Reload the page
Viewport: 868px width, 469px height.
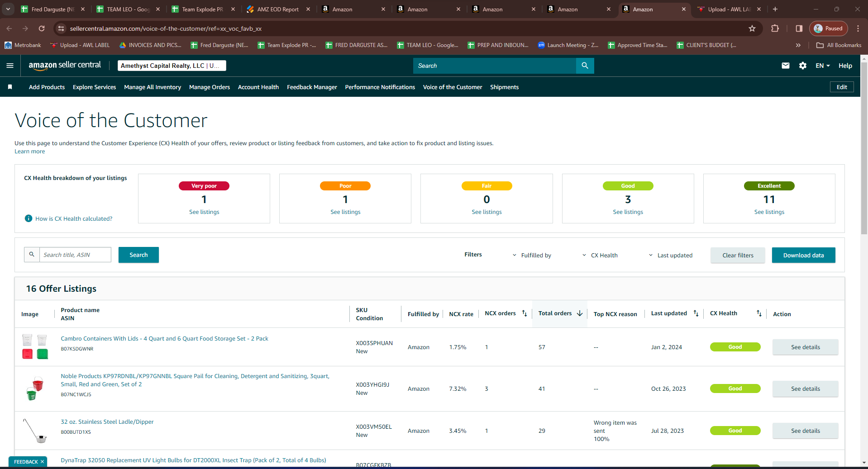pos(42,28)
